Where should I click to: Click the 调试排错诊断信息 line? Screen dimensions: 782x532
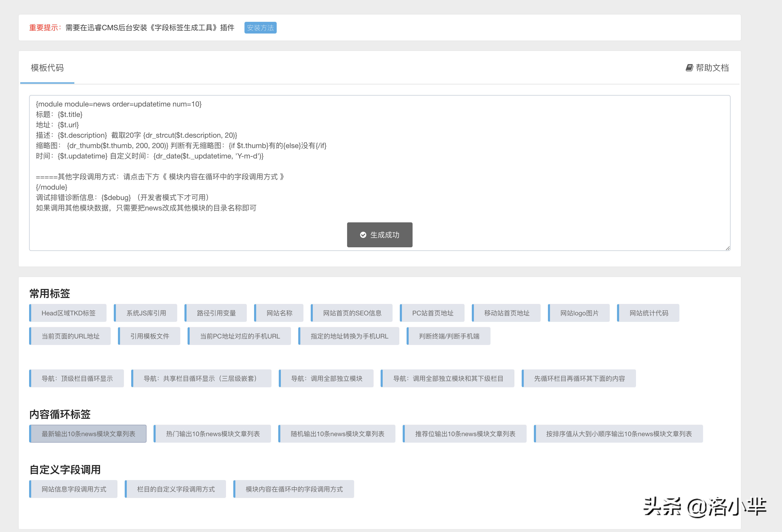tap(122, 197)
